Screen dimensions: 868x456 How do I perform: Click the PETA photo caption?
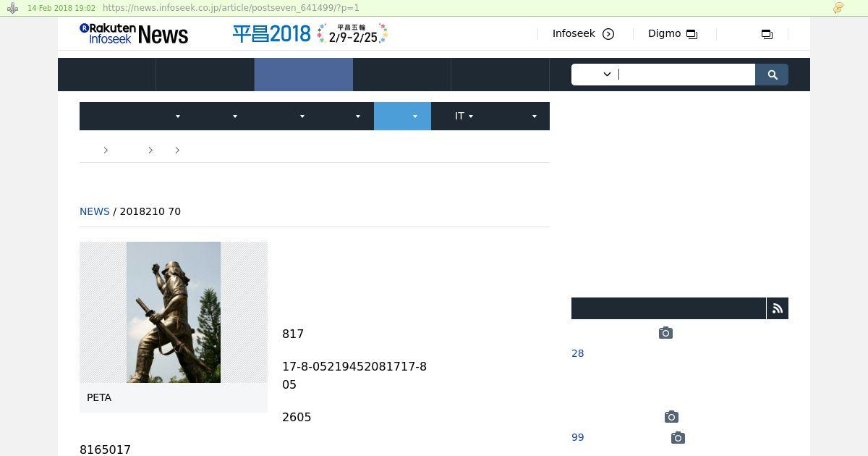point(99,397)
